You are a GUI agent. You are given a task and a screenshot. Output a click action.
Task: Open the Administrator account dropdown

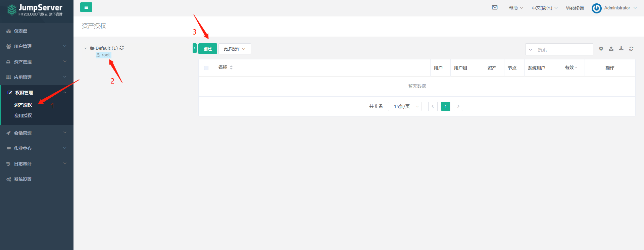pyautogui.click(x=620, y=8)
